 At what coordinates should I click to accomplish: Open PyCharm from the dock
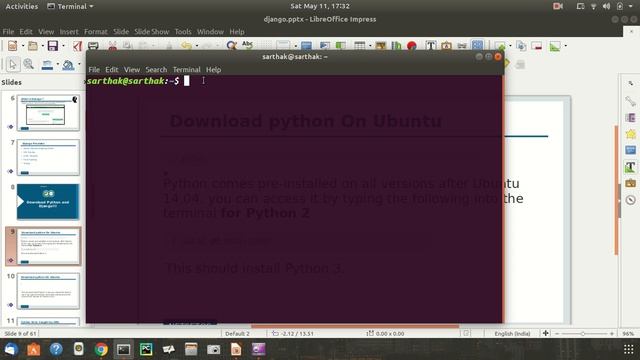coord(146,349)
